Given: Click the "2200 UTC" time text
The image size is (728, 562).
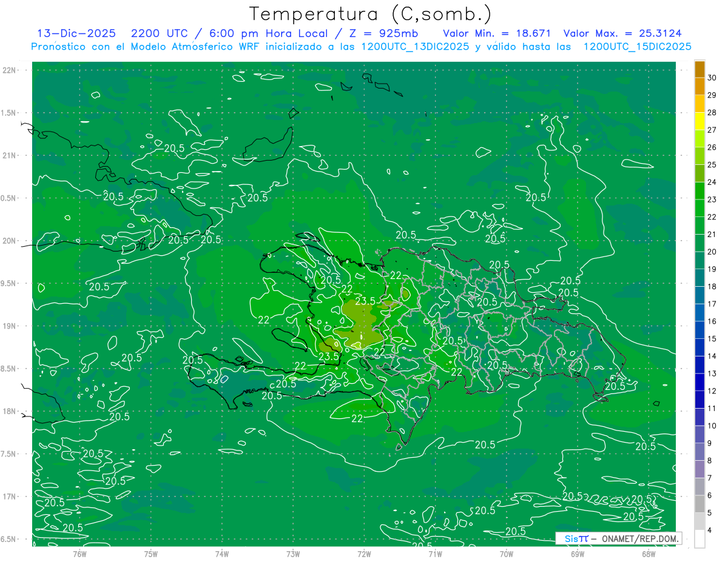Looking at the screenshot, I should tap(160, 33).
